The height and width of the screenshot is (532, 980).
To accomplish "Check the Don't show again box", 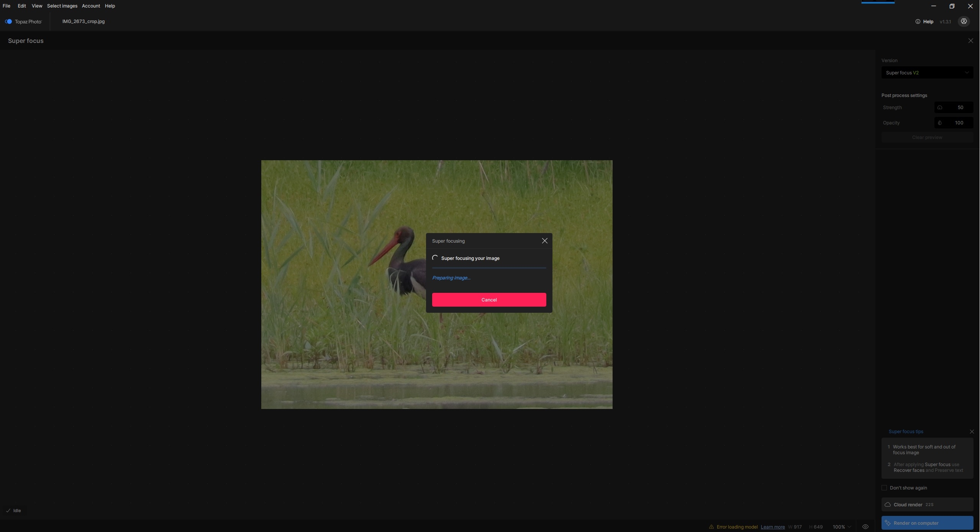I will pyautogui.click(x=884, y=488).
